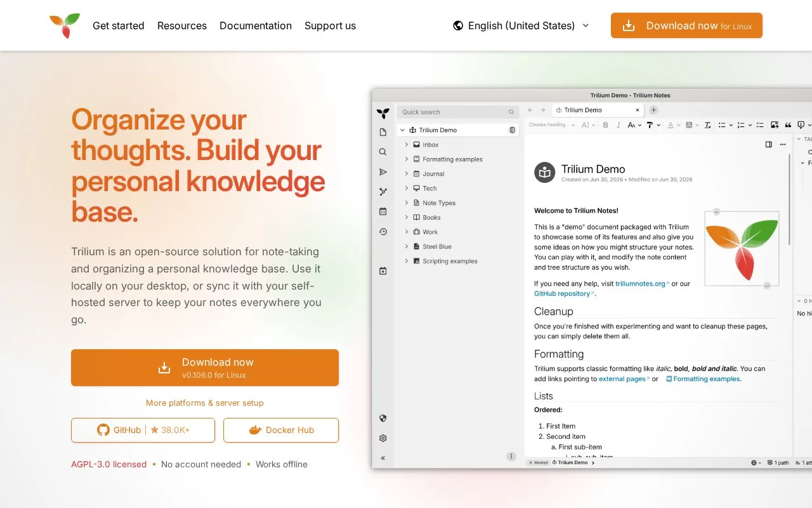
Task: Click the Trilium logo menu icon in the app
Action: (383, 113)
